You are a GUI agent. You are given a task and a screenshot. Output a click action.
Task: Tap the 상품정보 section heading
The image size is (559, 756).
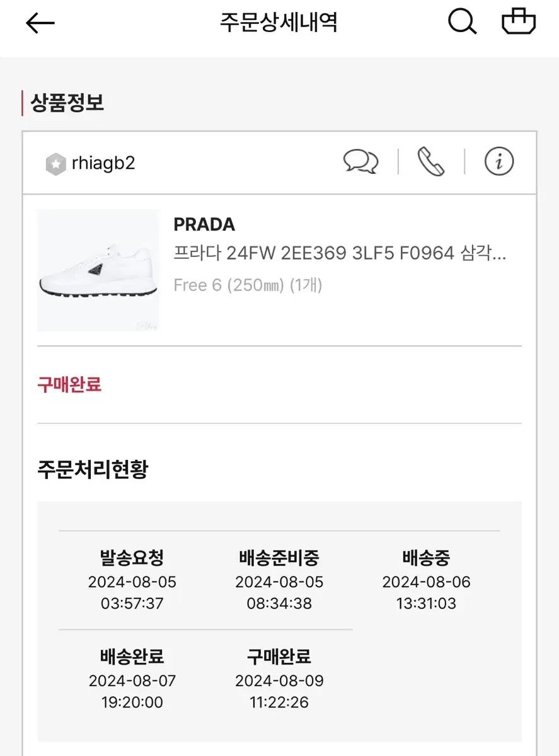click(x=67, y=103)
